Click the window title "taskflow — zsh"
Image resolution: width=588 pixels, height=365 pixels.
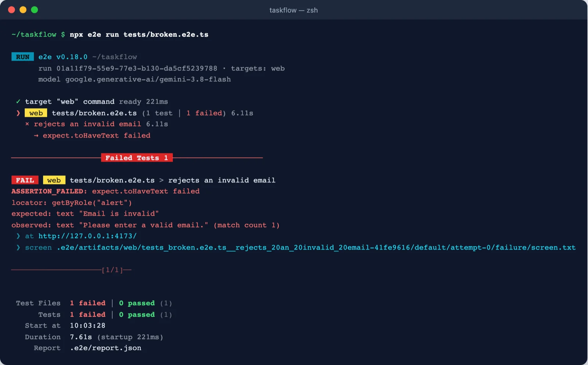click(294, 10)
